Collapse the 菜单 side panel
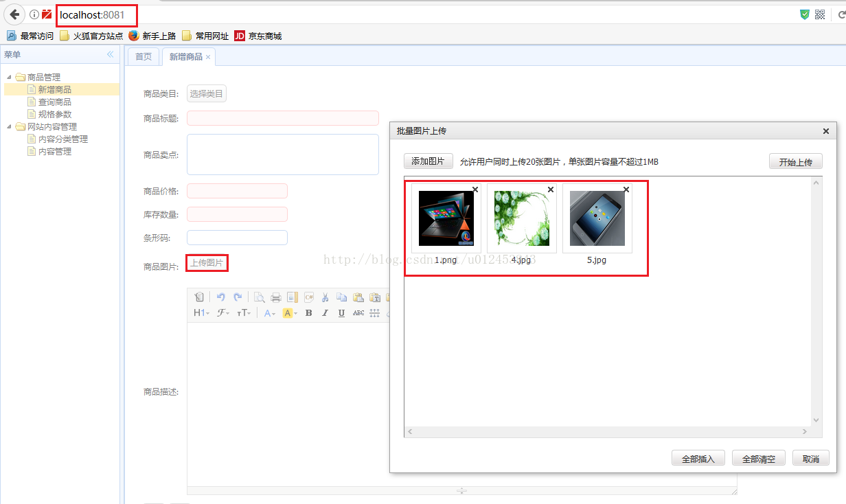This screenshot has height=504, width=846. (x=110, y=55)
